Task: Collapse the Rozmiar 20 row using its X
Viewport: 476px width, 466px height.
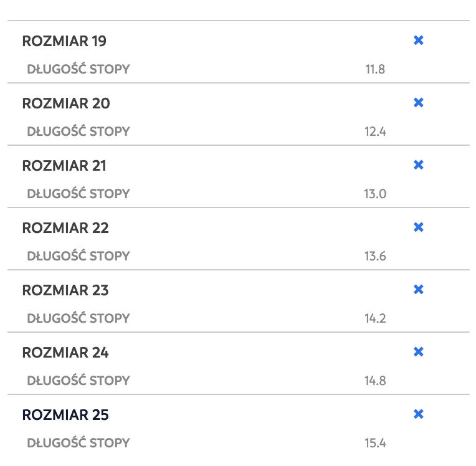Action: [x=418, y=102]
